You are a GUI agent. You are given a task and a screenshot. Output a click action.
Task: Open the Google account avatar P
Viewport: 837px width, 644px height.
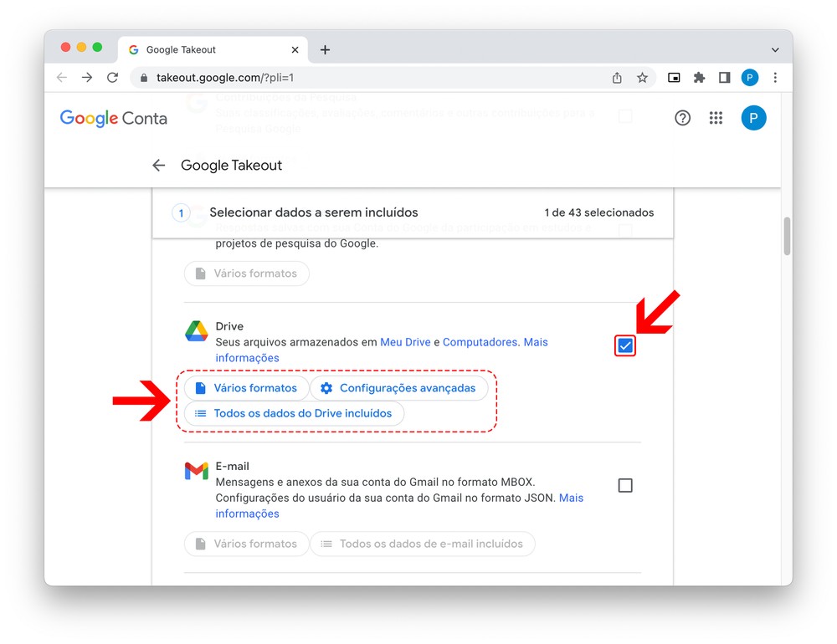click(753, 118)
